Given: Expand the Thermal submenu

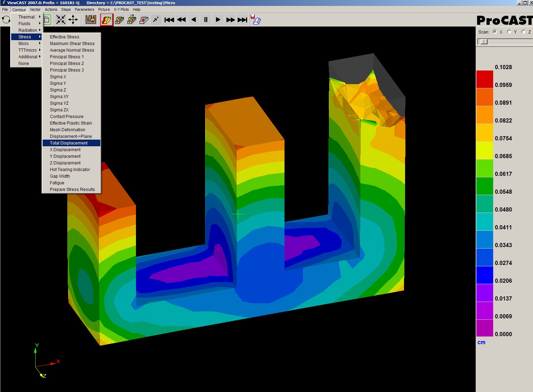Looking at the screenshot, I should click(26, 17).
